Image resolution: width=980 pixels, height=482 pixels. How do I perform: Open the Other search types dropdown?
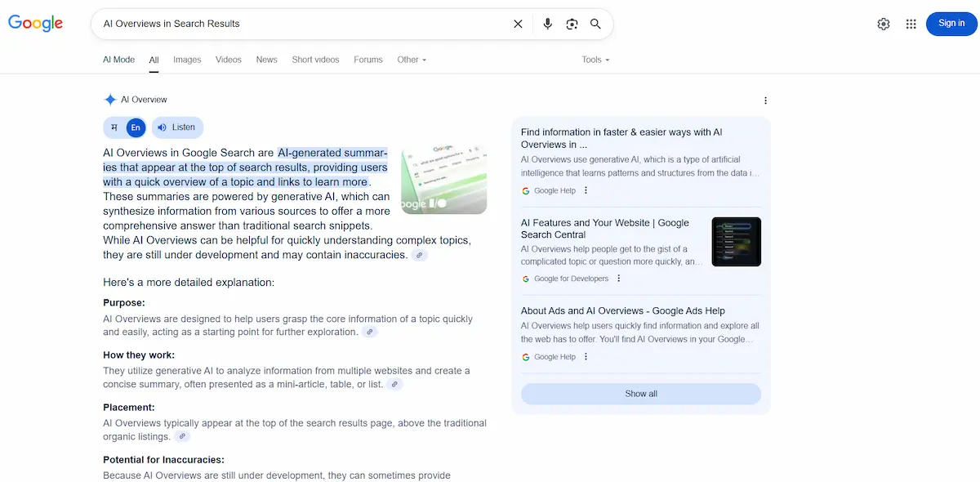412,60
